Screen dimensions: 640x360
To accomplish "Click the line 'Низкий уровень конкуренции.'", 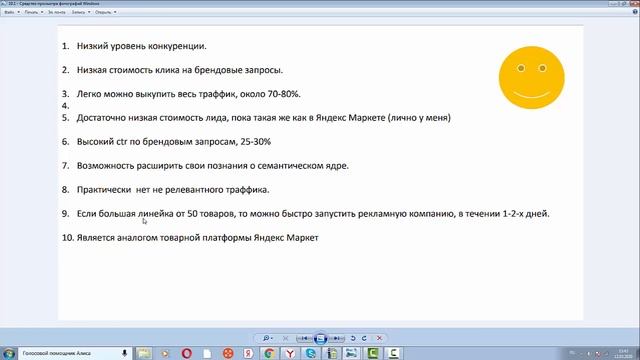I will 142,46.
